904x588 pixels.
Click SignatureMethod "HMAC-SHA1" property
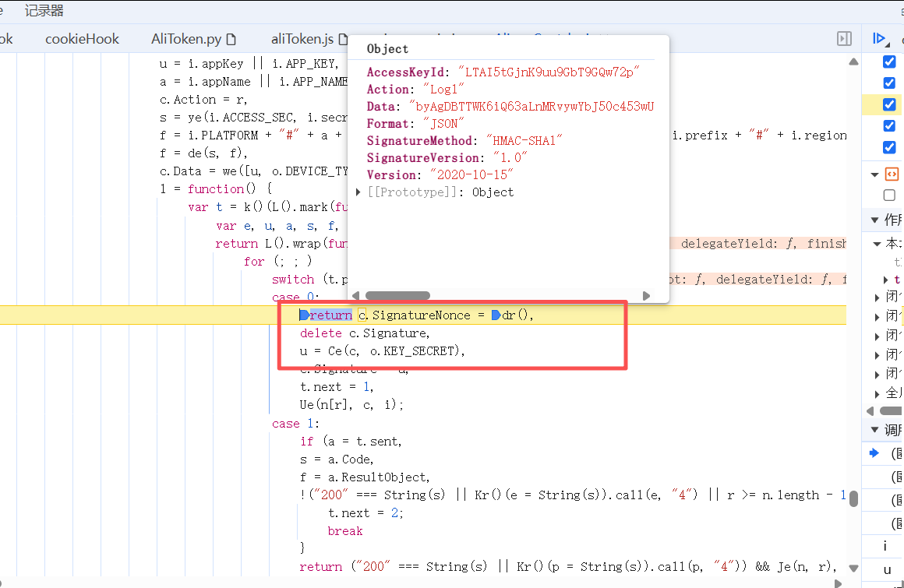pyautogui.click(x=464, y=141)
